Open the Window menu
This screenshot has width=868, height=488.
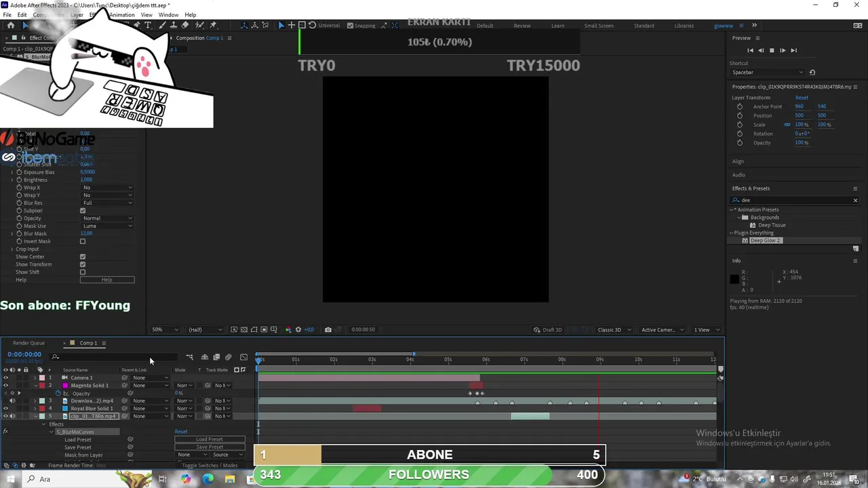click(x=168, y=15)
